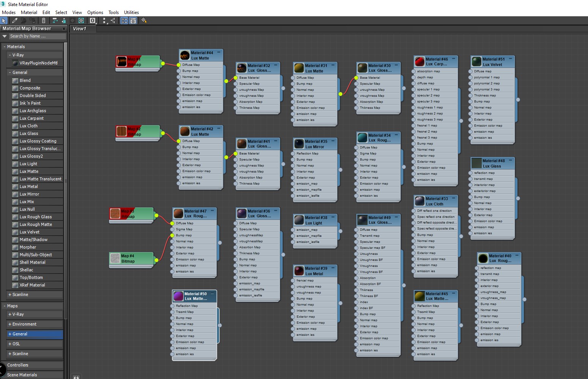Click the Select by Material icon

pyautogui.click(x=144, y=20)
